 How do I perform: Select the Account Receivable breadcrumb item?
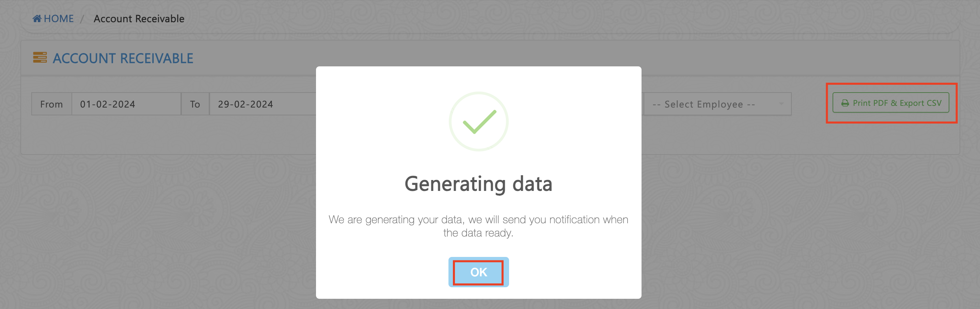pyautogui.click(x=139, y=19)
